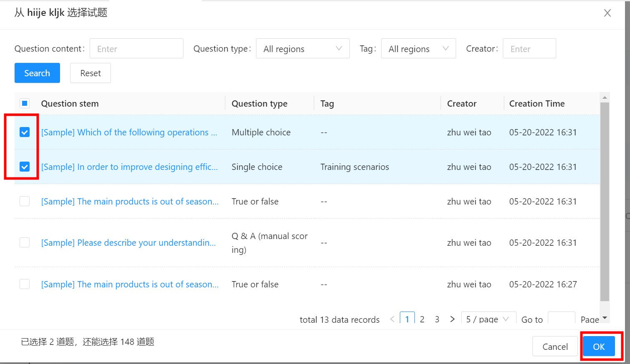Click the dialog title '从 hiije kljk 选择试题'

pyautogui.click(x=61, y=12)
